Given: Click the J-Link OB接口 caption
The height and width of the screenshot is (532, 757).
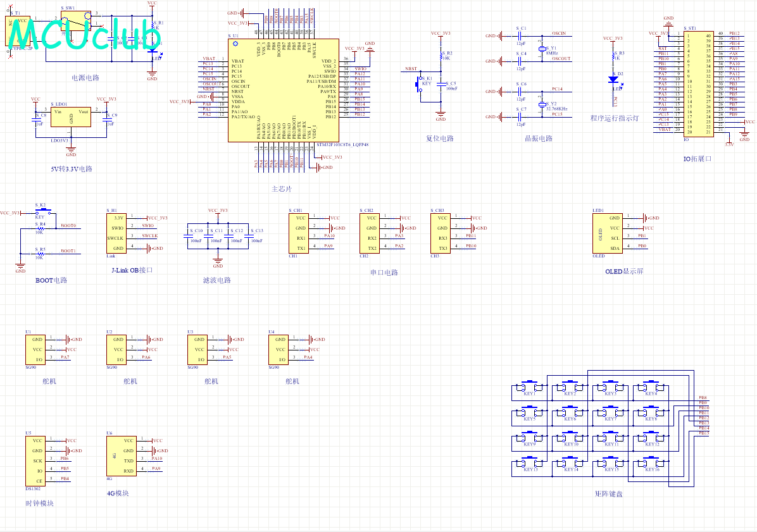Looking at the screenshot, I should (x=132, y=270).
